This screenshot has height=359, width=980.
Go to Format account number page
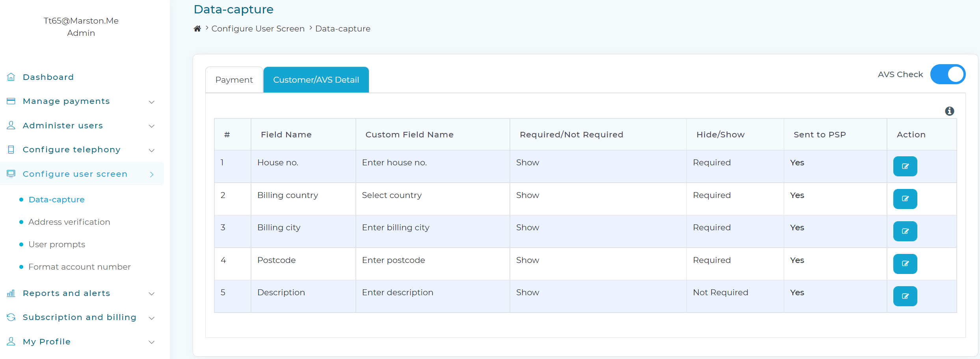point(80,267)
